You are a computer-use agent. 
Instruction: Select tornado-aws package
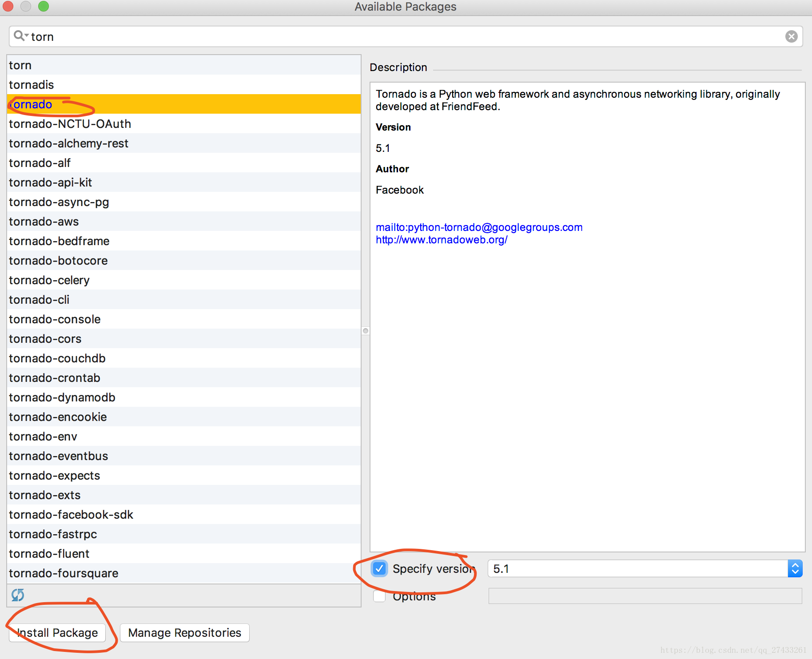click(x=184, y=221)
